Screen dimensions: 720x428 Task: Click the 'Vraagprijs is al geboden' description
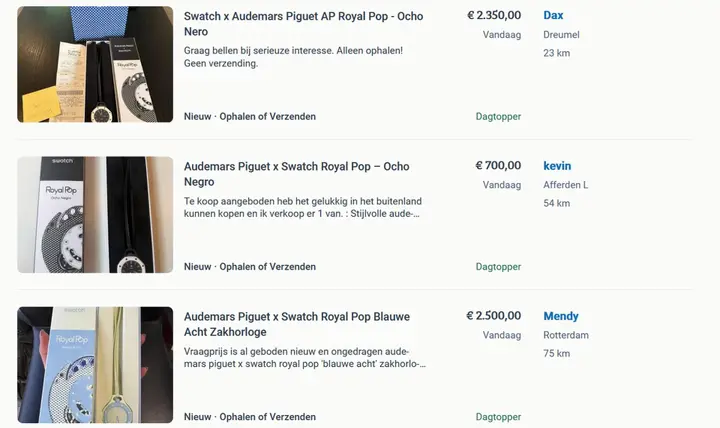pyautogui.click(x=305, y=357)
